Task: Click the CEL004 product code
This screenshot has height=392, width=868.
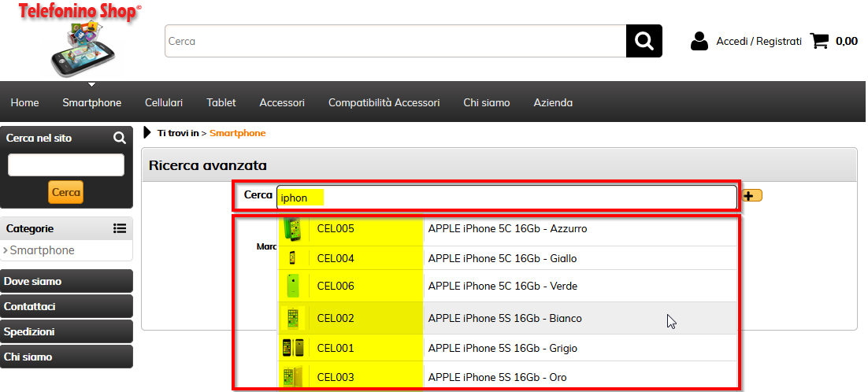Action: coord(336,258)
